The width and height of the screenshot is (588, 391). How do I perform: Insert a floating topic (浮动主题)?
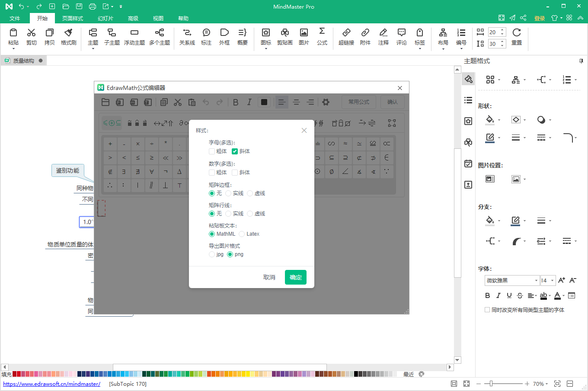134,36
